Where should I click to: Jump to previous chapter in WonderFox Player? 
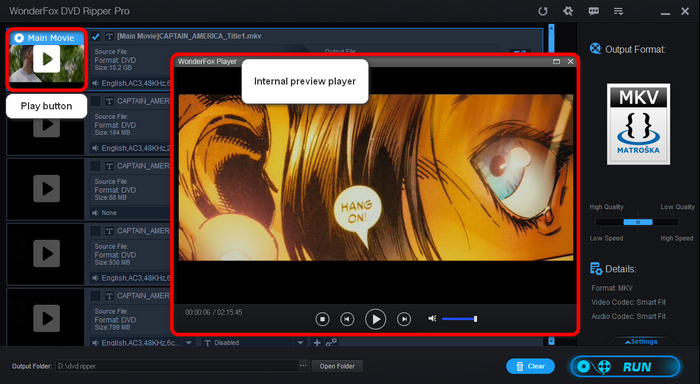pyautogui.click(x=347, y=319)
